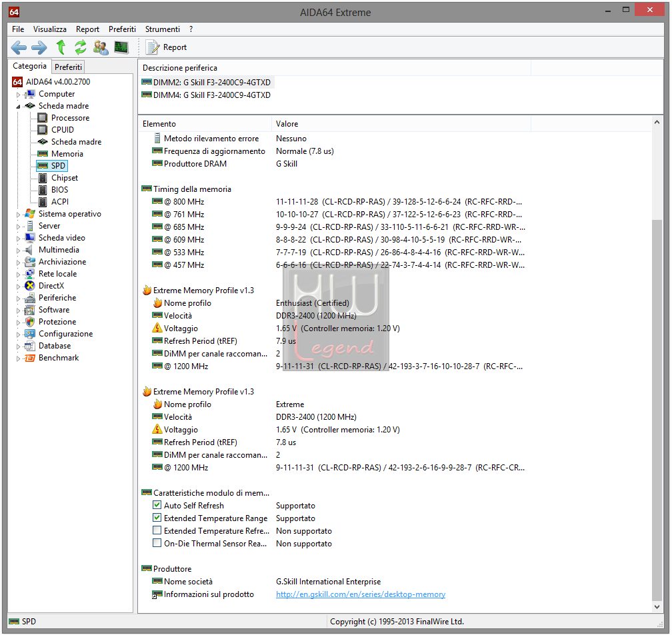Click the Rete locale network icon
Screen dimensions: 672x635
click(x=29, y=274)
